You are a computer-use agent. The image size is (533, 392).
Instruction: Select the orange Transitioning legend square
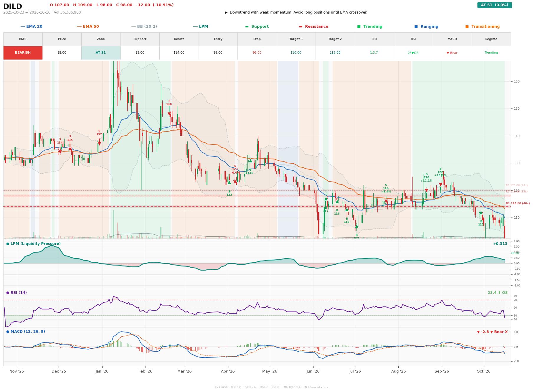467,27
